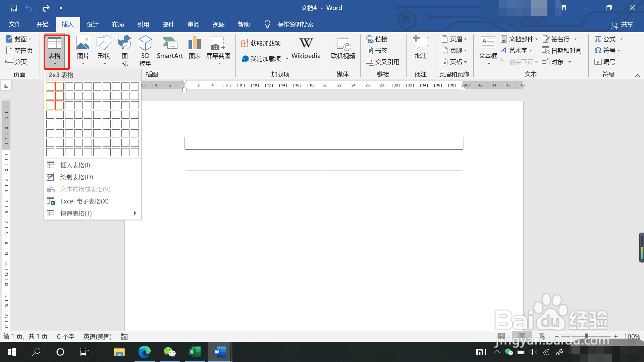Click the zoom slider handle
The height and width of the screenshot is (362, 644).
(x=586, y=336)
